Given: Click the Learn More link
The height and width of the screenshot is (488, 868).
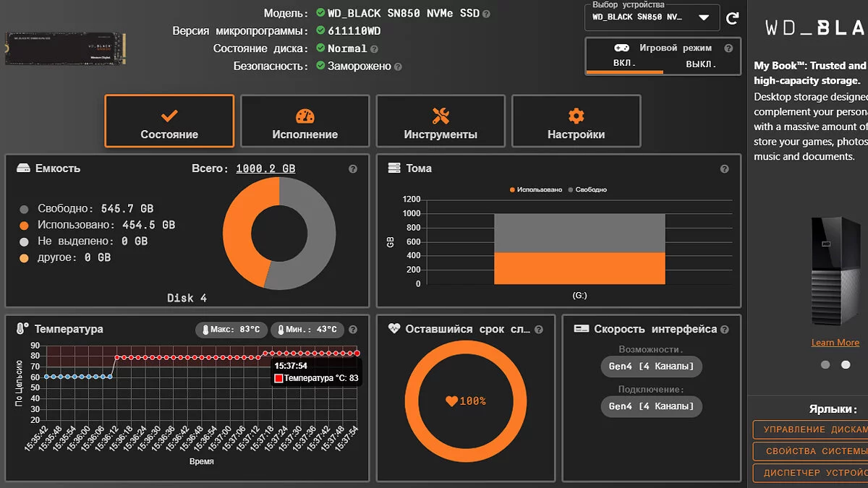Looking at the screenshot, I should [x=835, y=343].
